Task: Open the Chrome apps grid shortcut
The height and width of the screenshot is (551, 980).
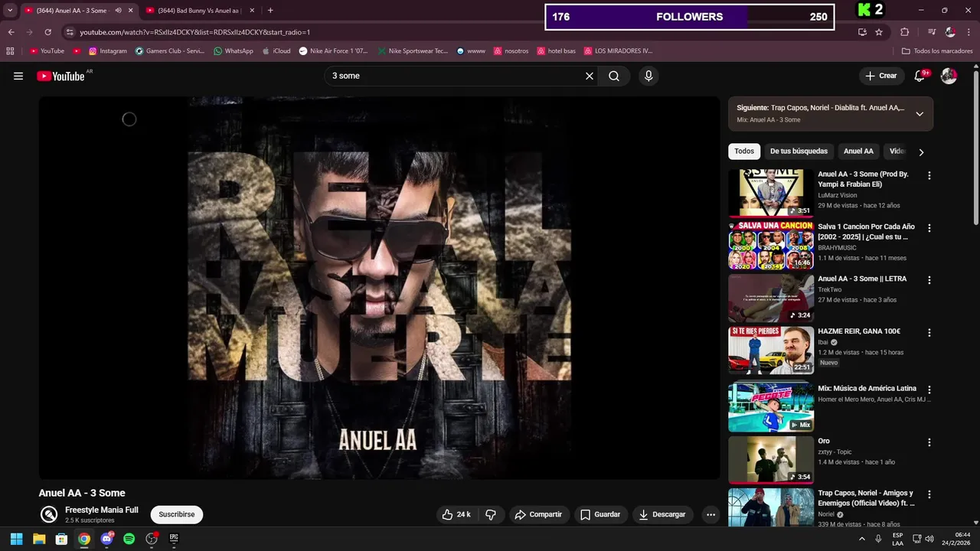Action: [x=10, y=51]
